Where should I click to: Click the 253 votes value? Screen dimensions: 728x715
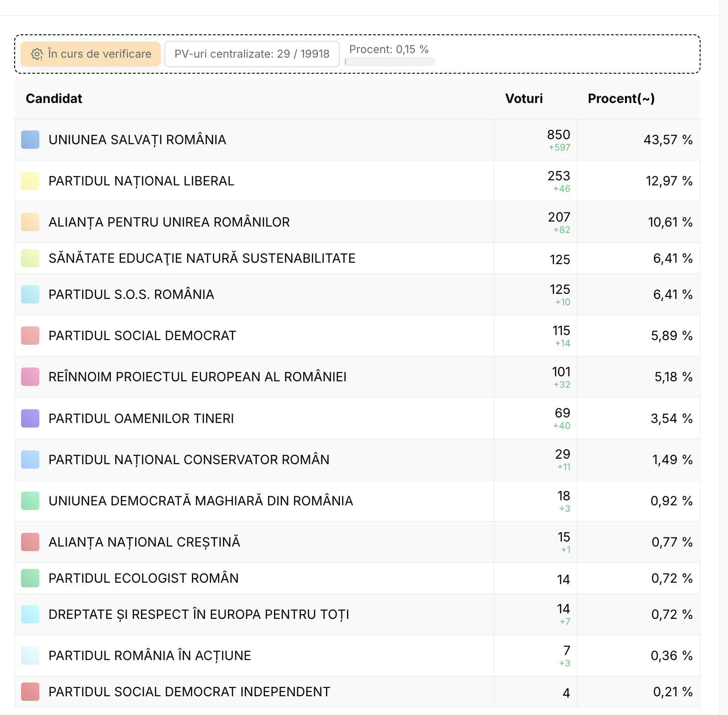(559, 176)
